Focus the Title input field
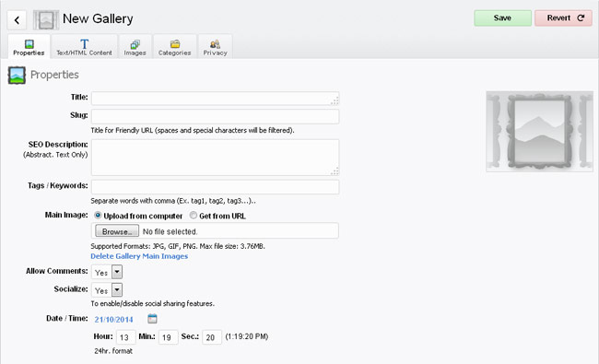 [x=215, y=99]
